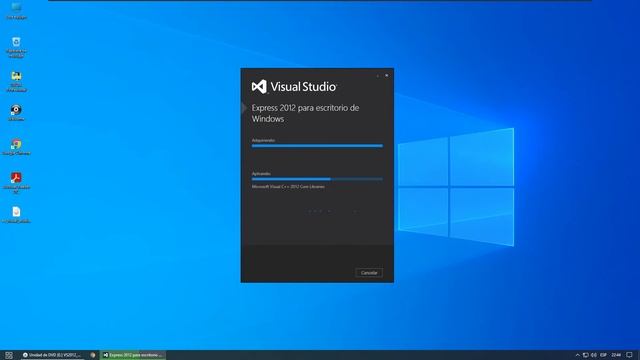Open the volume tray icon
The width and height of the screenshot is (640, 360).
(594, 355)
